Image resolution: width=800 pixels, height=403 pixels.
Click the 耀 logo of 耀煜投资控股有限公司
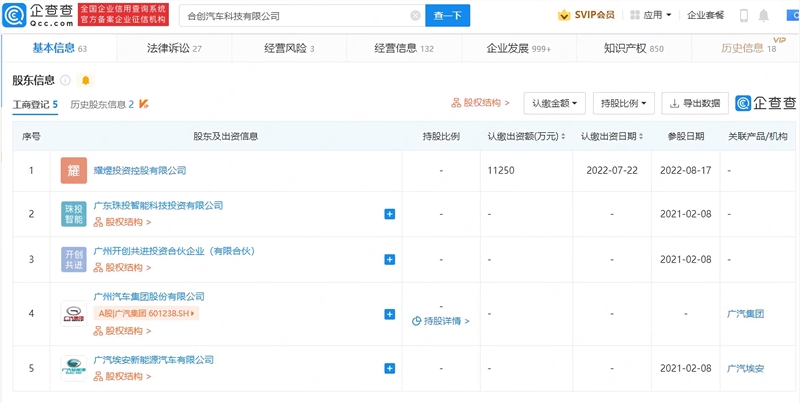point(74,170)
